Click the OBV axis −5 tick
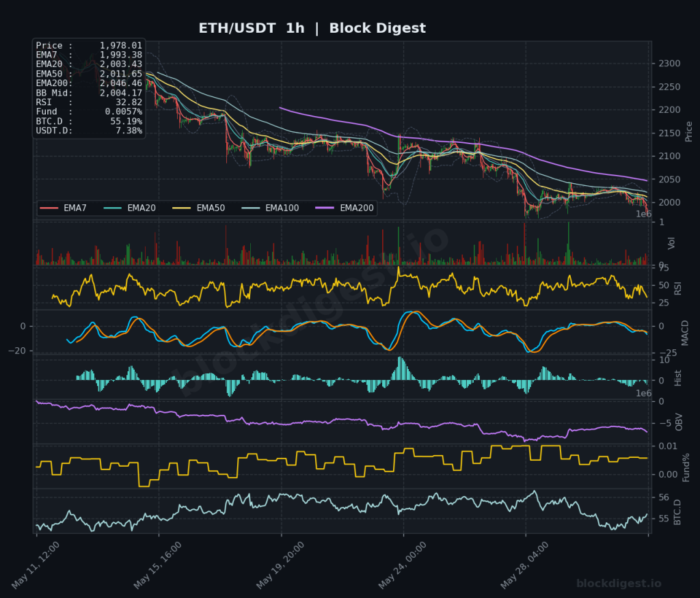Viewport: 700px width, 598px height. click(664, 423)
